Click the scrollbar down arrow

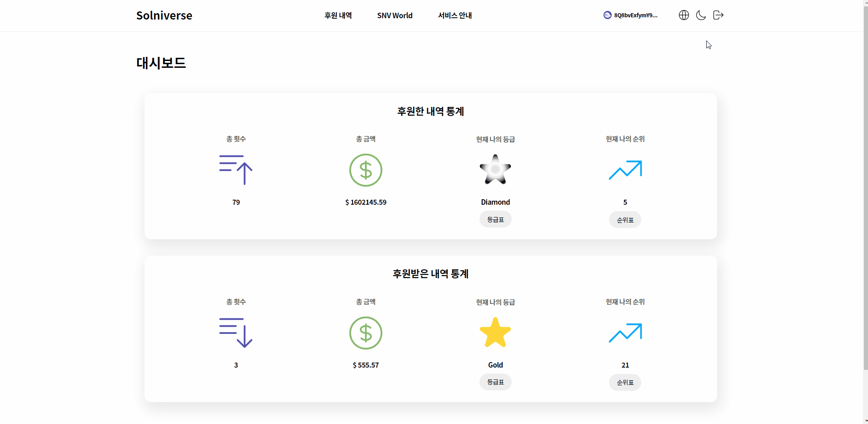click(866, 421)
